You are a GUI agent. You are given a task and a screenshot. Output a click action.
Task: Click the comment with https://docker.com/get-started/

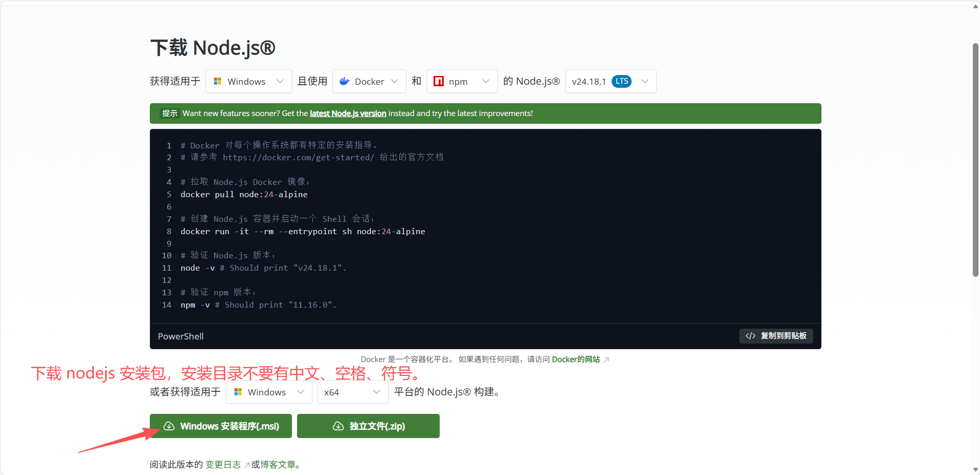pyautogui.click(x=312, y=157)
